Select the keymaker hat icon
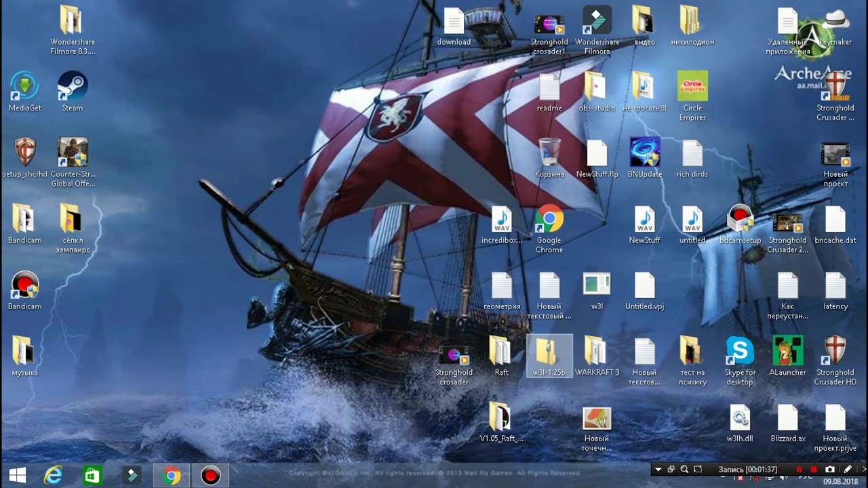This screenshot has height=488, width=868. click(835, 26)
